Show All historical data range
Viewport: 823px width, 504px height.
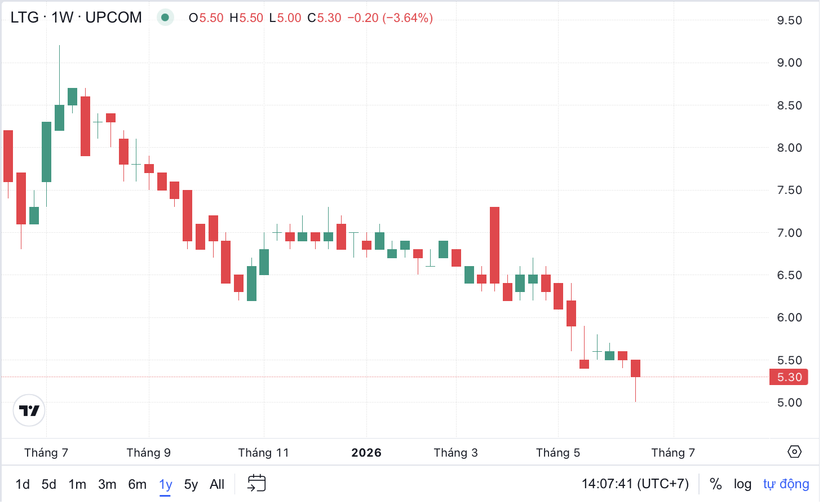tap(217, 484)
